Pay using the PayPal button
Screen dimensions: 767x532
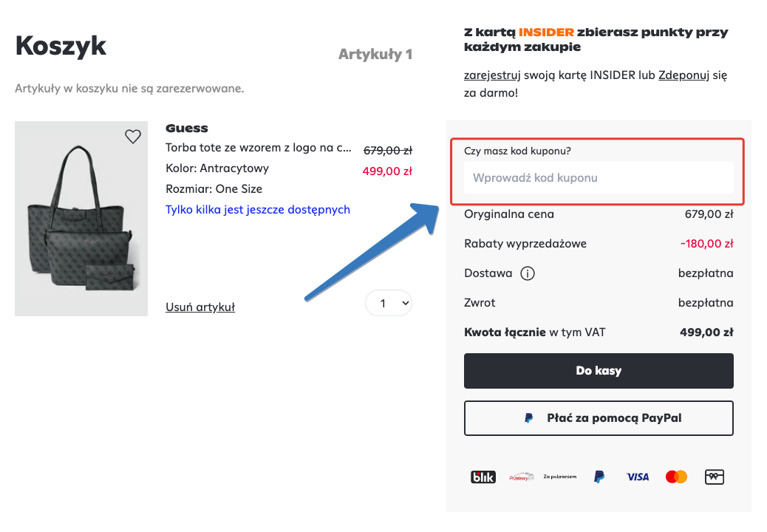coord(599,418)
